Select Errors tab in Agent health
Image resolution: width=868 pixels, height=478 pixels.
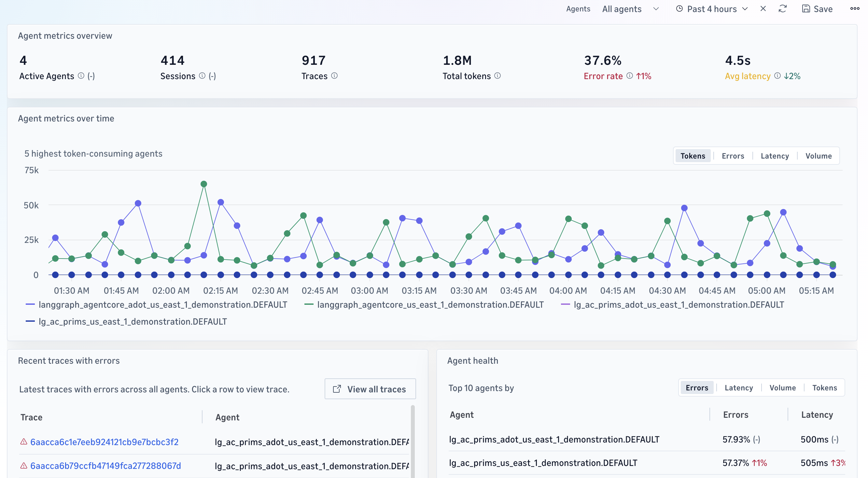[x=697, y=388]
